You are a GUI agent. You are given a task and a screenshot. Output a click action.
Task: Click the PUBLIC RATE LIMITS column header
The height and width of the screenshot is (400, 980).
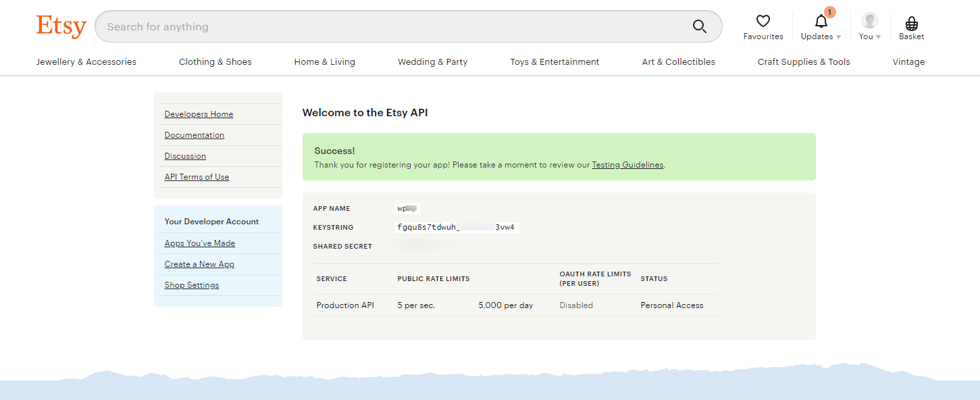(434, 279)
